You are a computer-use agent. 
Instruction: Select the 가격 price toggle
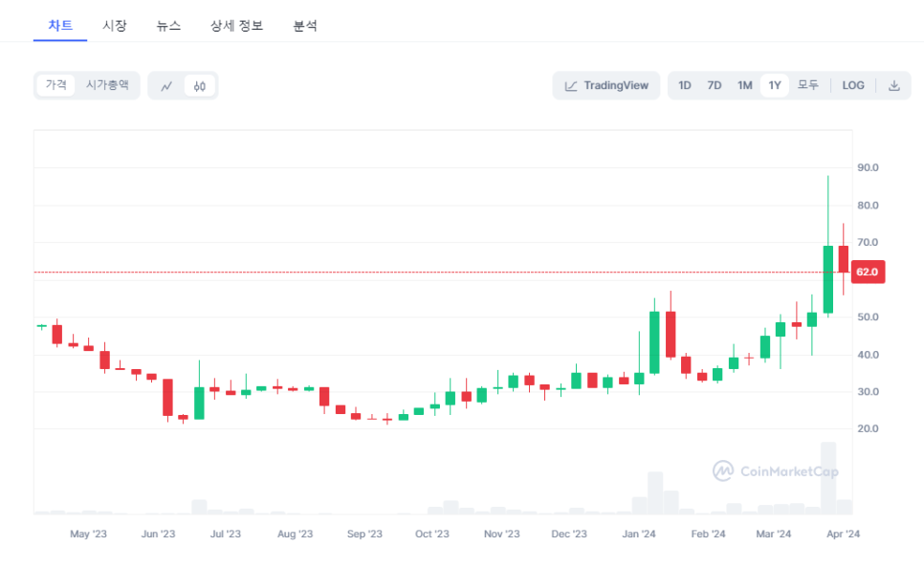tap(56, 85)
